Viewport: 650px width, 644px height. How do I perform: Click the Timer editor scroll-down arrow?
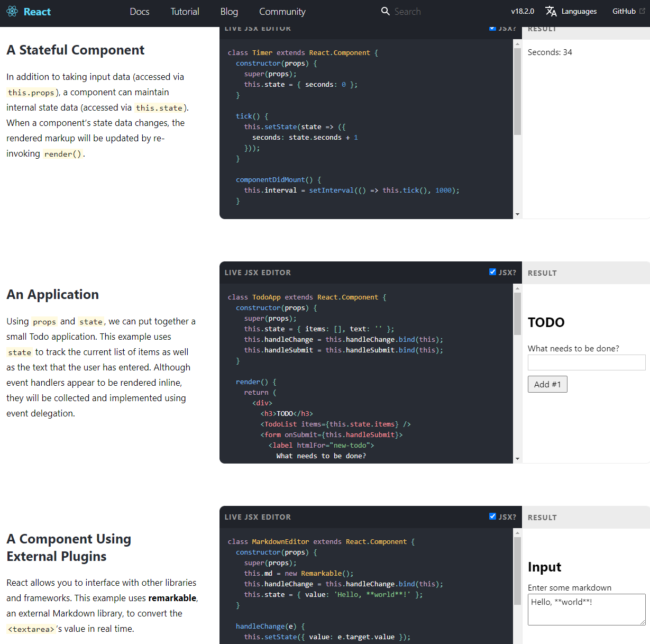point(517,214)
